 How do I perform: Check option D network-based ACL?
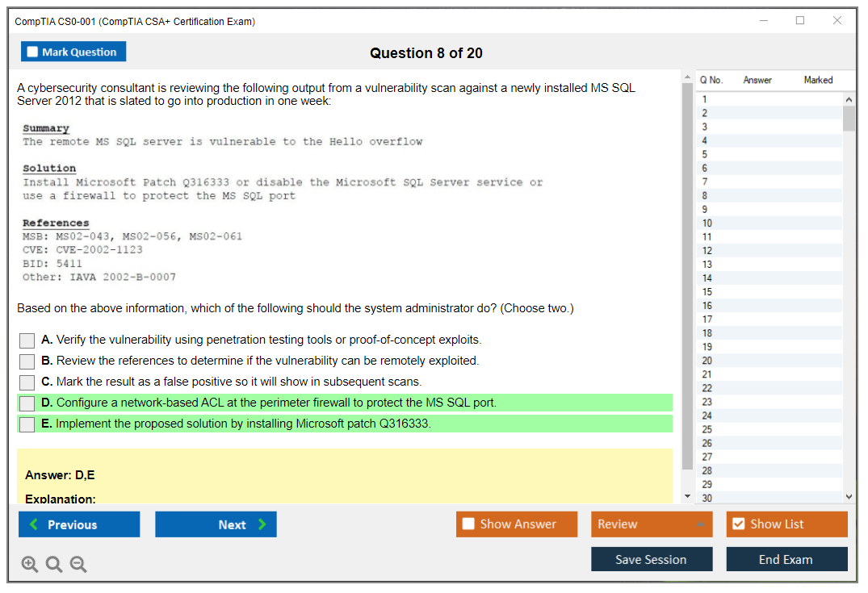pos(27,403)
